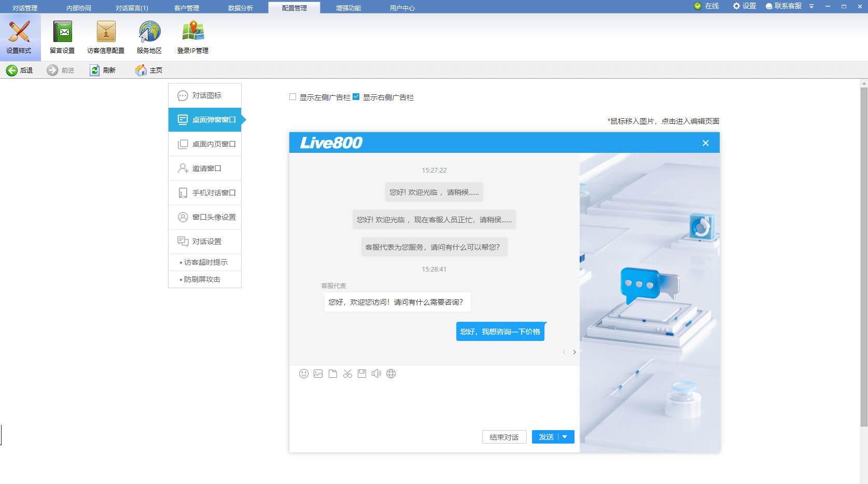
Task: Switch to 对话管理 tab
Action: [x=25, y=8]
